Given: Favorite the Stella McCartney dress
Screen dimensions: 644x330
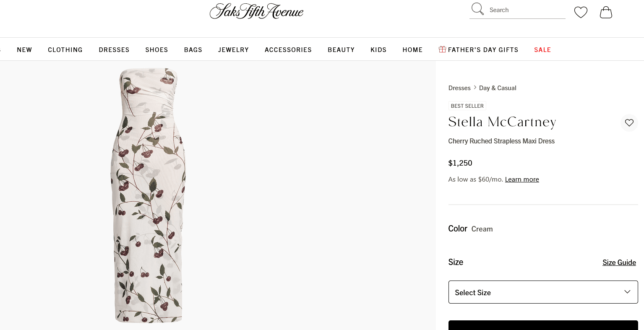Looking at the screenshot, I should point(629,123).
